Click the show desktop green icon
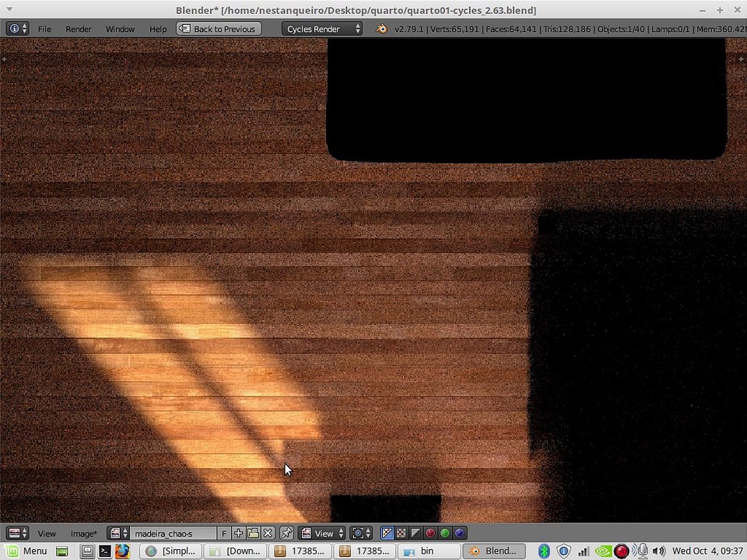This screenshot has width=747, height=560. (x=62, y=551)
